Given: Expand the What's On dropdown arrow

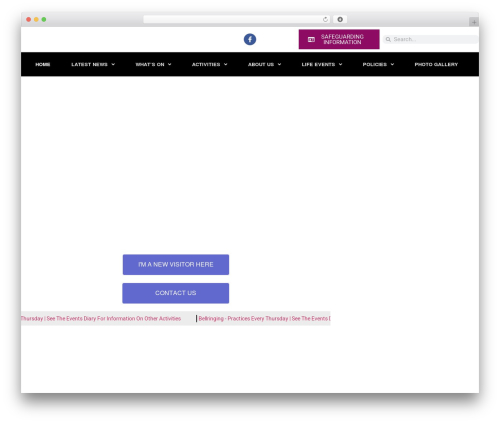Looking at the screenshot, I should tap(170, 64).
